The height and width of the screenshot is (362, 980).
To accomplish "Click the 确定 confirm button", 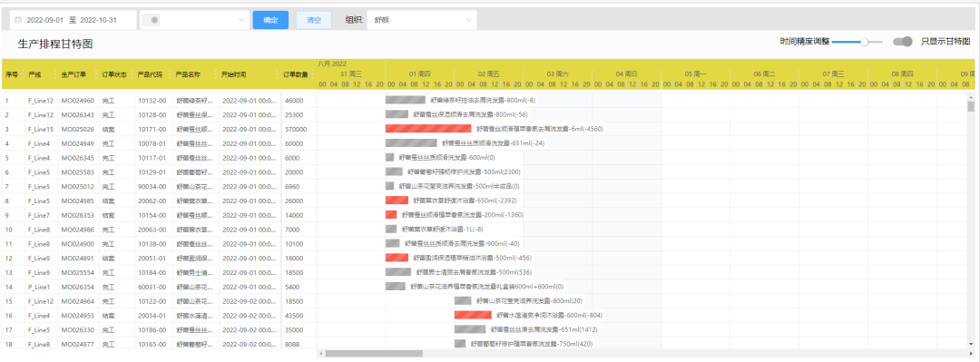I will click(270, 20).
